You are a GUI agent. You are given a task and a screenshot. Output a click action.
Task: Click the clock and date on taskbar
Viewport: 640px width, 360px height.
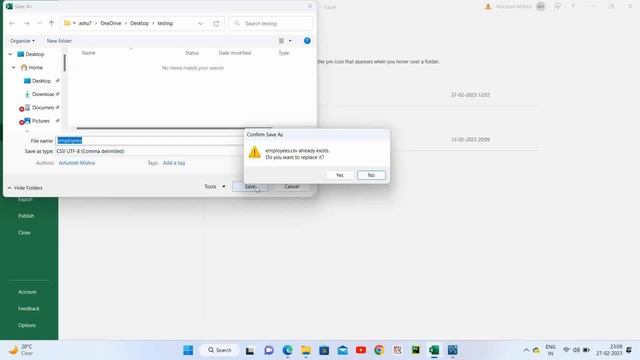[x=609, y=350]
